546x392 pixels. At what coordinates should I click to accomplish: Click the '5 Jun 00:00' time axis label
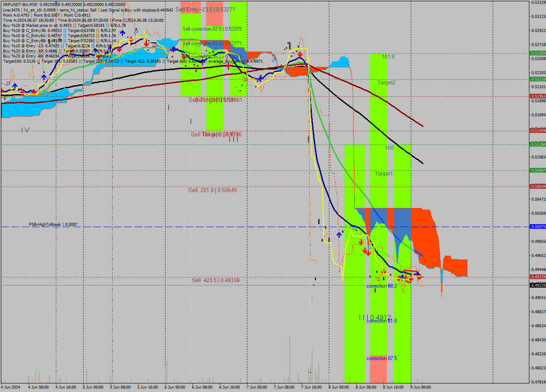[x=93, y=387]
